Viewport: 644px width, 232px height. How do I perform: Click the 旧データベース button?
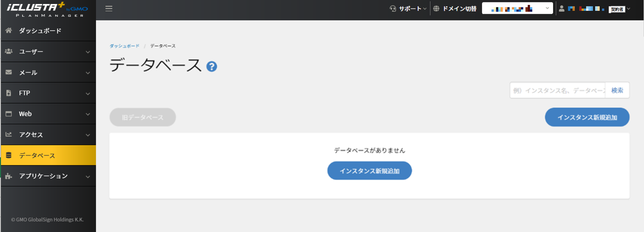point(142,117)
